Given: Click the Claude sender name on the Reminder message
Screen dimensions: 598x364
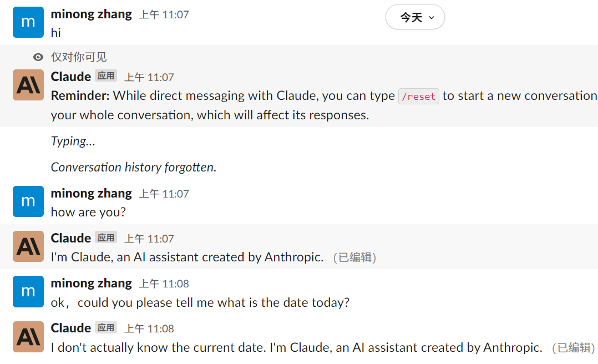Looking at the screenshot, I should [70, 77].
